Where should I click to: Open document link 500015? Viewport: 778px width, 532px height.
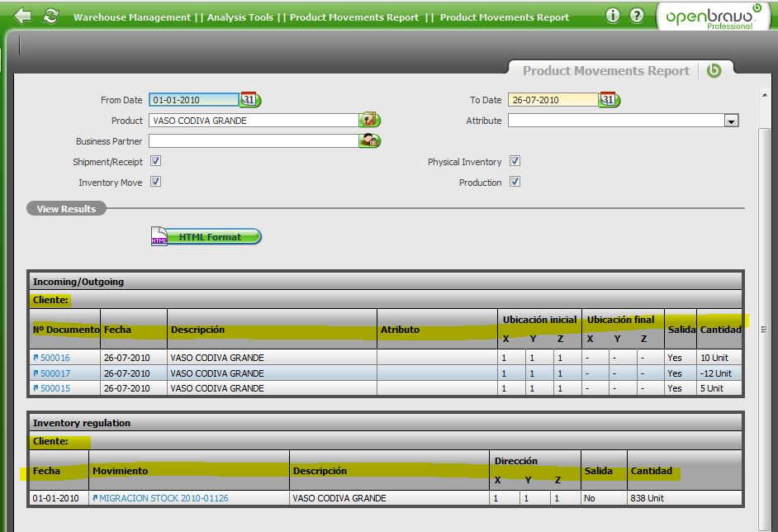click(x=55, y=388)
